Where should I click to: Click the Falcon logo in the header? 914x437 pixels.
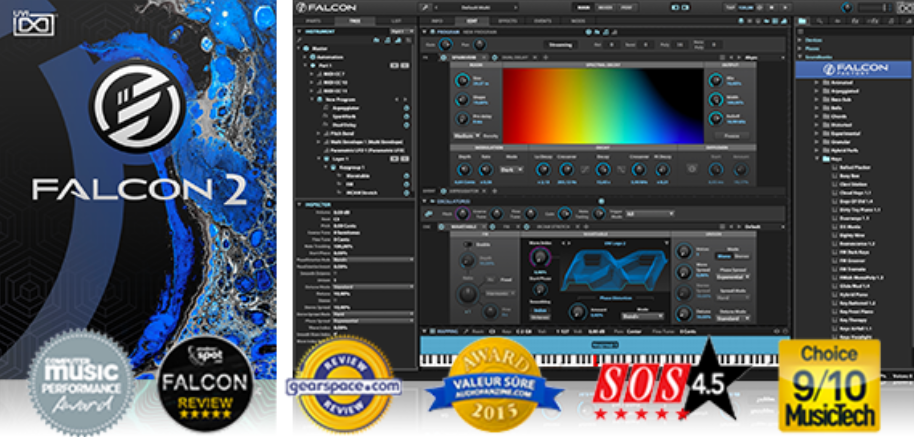coord(326,8)
